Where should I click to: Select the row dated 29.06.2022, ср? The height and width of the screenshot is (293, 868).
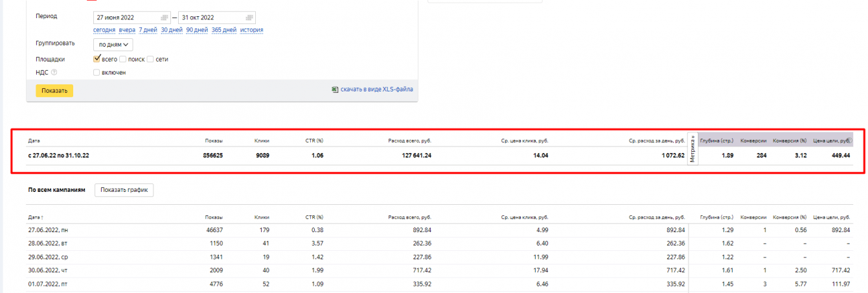(439, 257)
